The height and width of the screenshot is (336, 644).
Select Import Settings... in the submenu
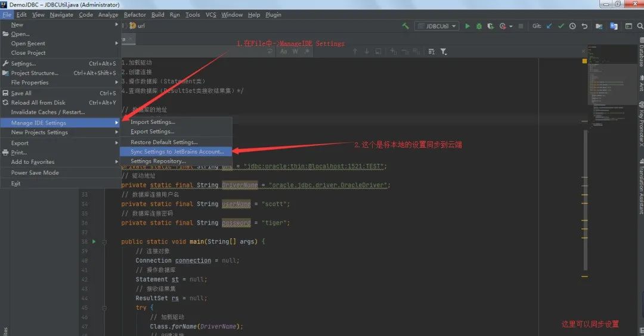(176, 122)
